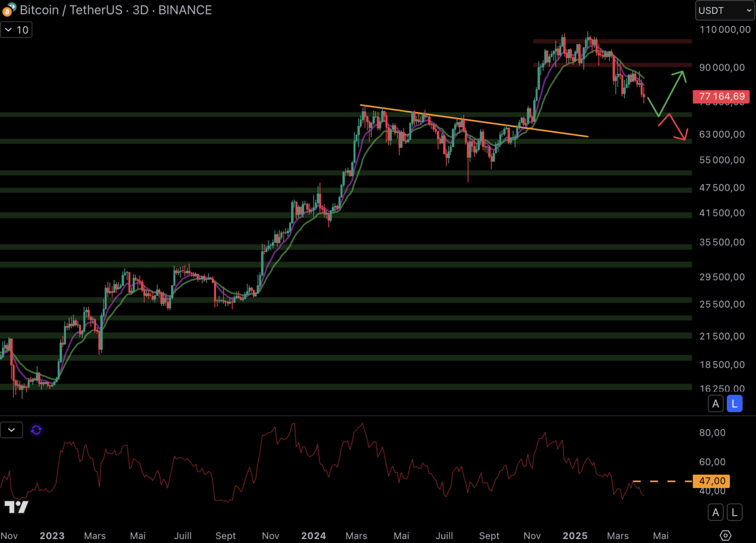
Task: Open the TradingView logo link
Action: (17, 507)
